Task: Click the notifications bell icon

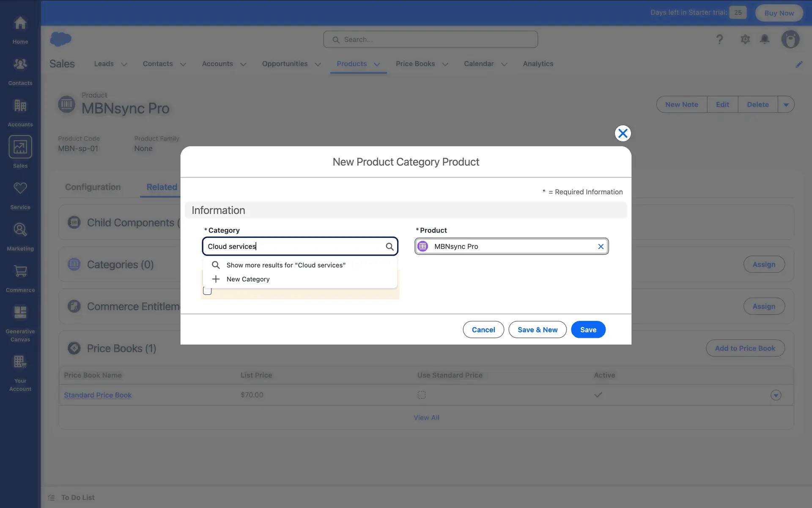Action: (765, 39)
